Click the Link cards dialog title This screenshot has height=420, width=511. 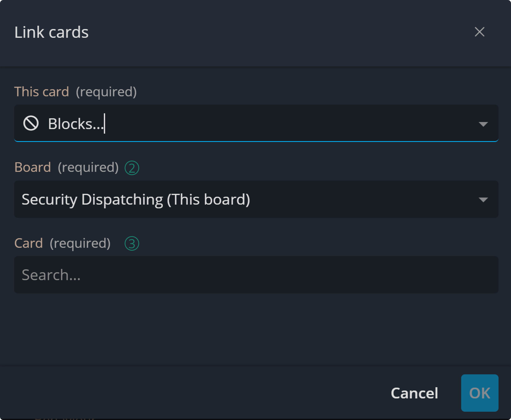click(51, 32)
